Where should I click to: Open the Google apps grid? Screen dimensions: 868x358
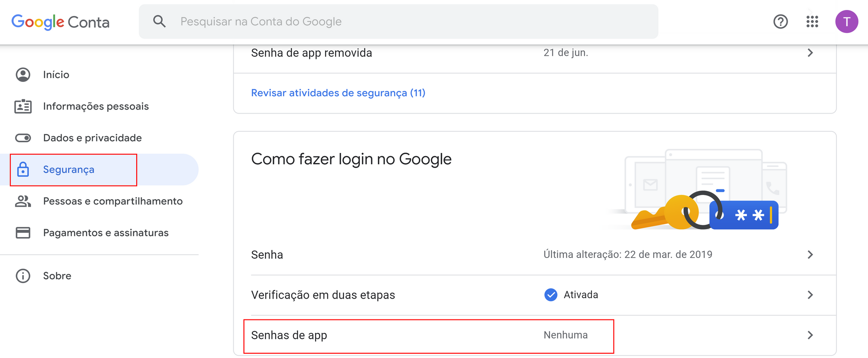[812, 21]
